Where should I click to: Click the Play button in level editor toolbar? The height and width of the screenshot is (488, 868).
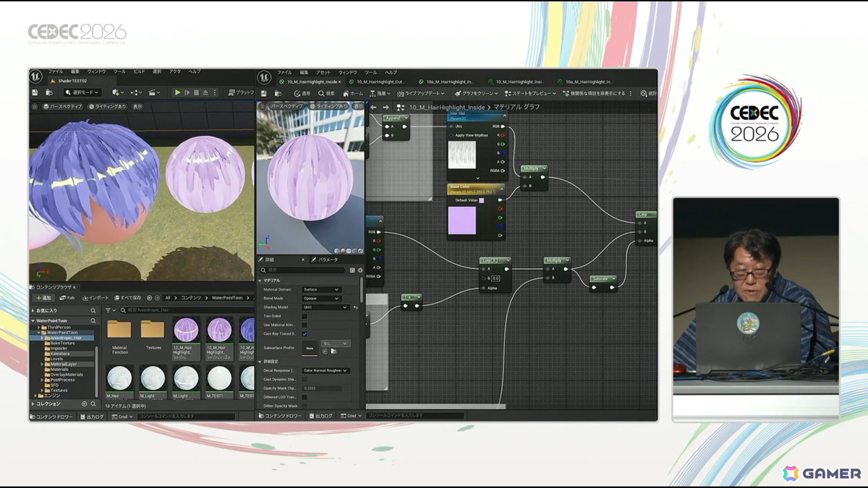tap(177, 93)
